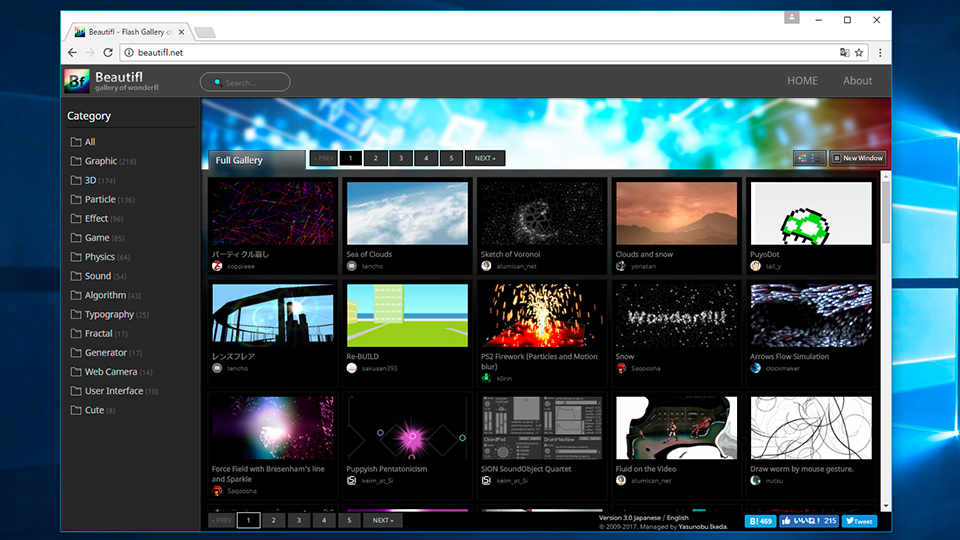Switch to list view layout
The image size is (960, 540).
coord(817,158)
